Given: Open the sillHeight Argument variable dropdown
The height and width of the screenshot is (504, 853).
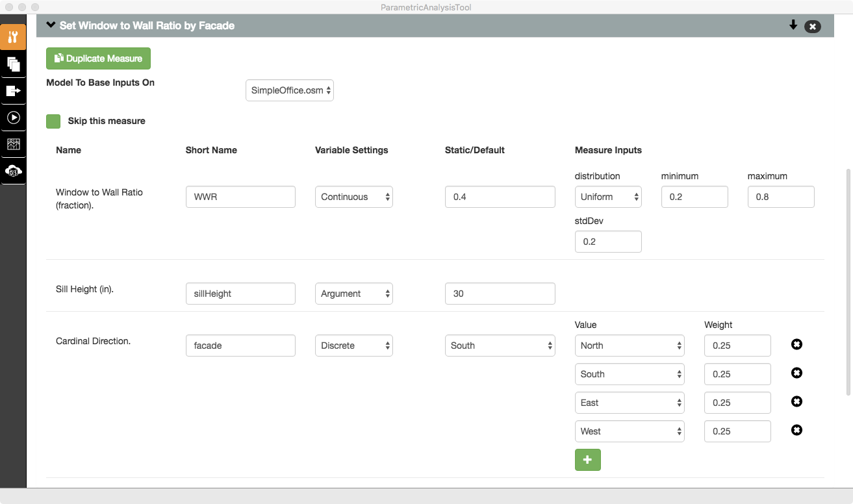Looking at the screenshot, I should point(354,294).
